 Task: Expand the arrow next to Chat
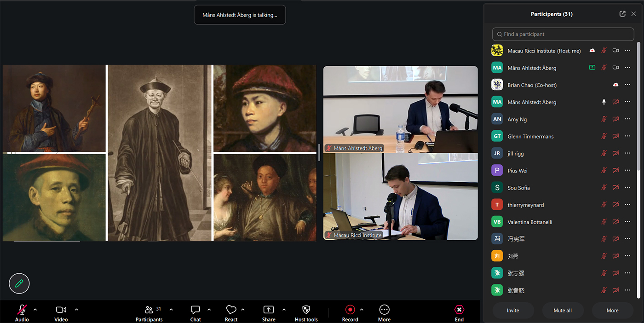[209, 310]
